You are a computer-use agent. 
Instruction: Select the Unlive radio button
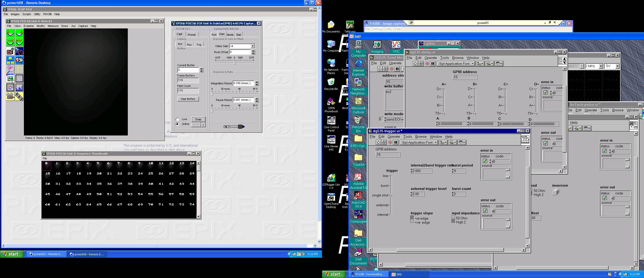(178, 124)
